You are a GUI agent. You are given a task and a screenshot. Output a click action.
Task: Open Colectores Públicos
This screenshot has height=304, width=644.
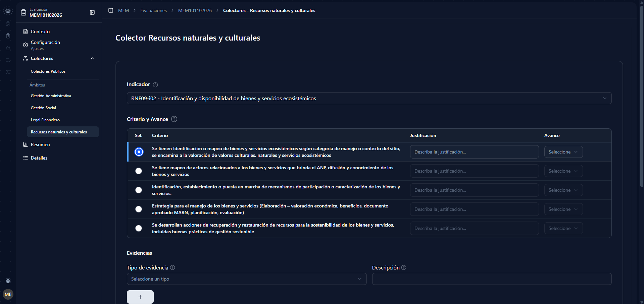(48, 71)
